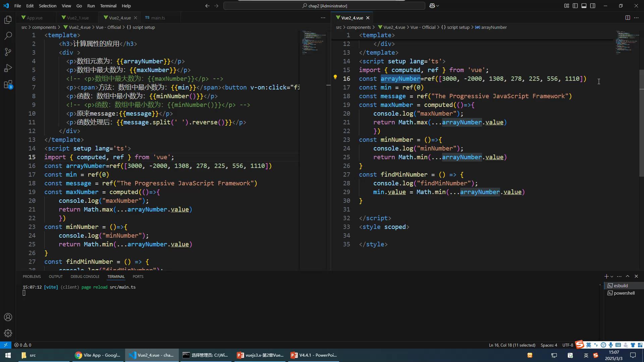Screen dimensions: 644x362
Task: Open the Copilot chat dropdown arrow
Action: [x=438, y=6]
